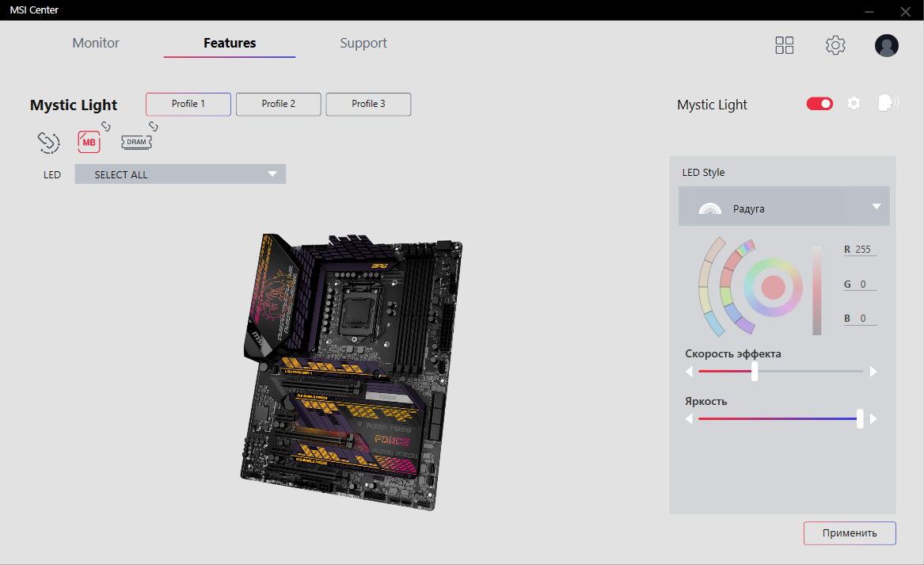Turn off the Mystic Light switch
924x565 pixels.
point(819,104)
